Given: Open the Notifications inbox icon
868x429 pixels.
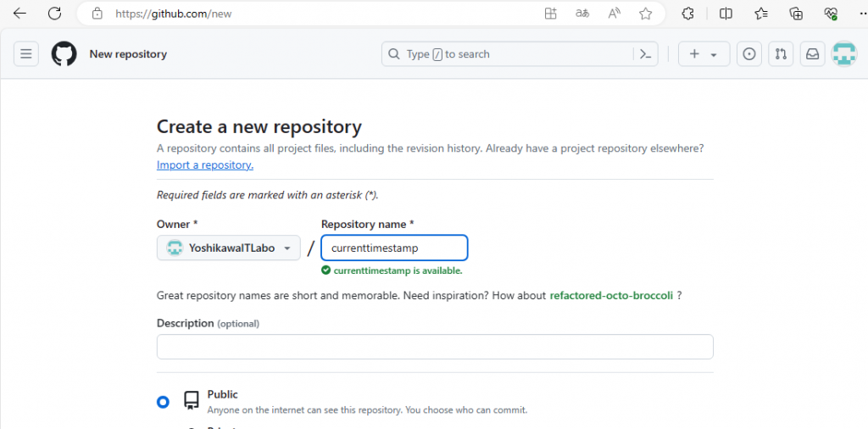Looking at the screenshot, I should (x=812, y=54).
